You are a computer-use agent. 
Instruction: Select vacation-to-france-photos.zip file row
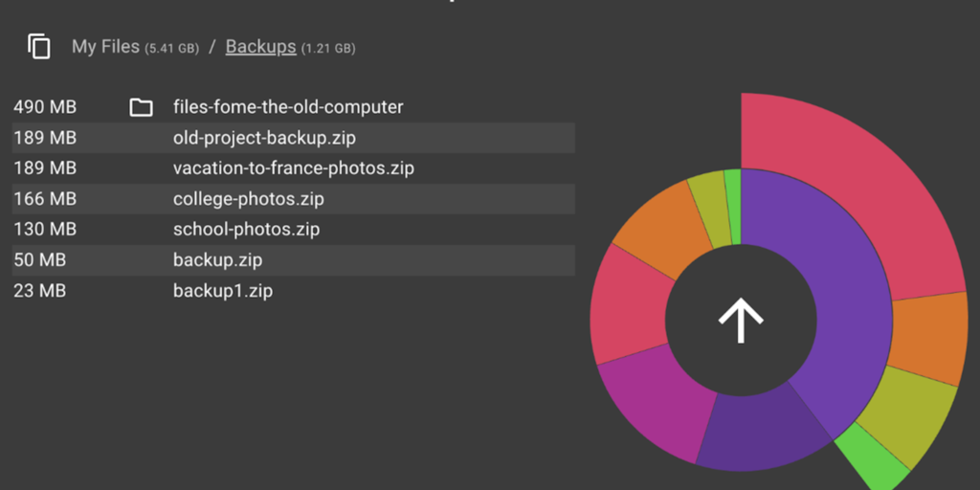tap(293, 168)
